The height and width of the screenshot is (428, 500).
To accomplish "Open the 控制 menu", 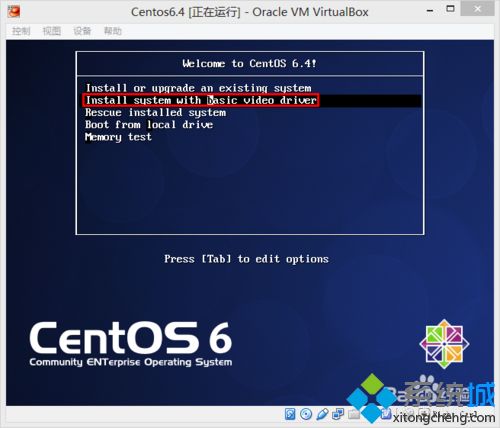I will click(21, 31).
